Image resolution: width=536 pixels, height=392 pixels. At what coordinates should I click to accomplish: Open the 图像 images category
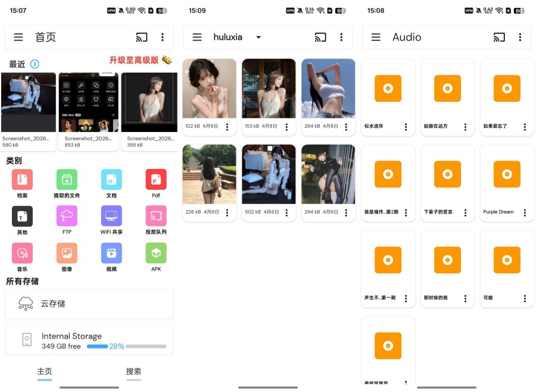tap(66, 253)
